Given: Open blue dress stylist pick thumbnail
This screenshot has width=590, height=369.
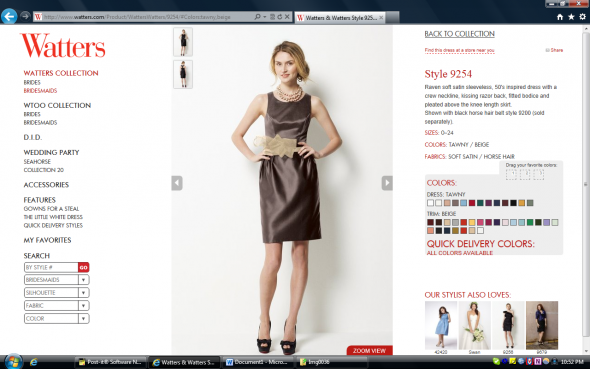Looking at the screenshot, I should pos(441,326).
